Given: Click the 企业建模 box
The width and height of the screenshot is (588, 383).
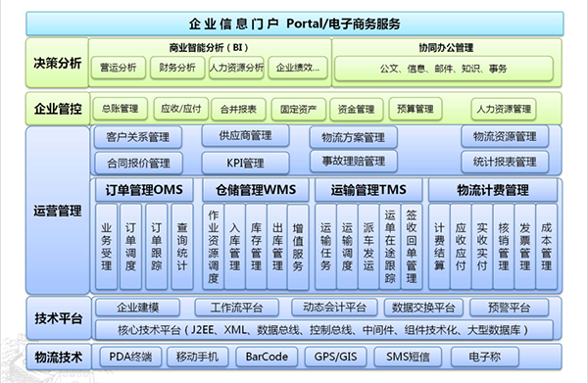Looking at the screenshot, I should pyautogui.click(x=137, y=308).
